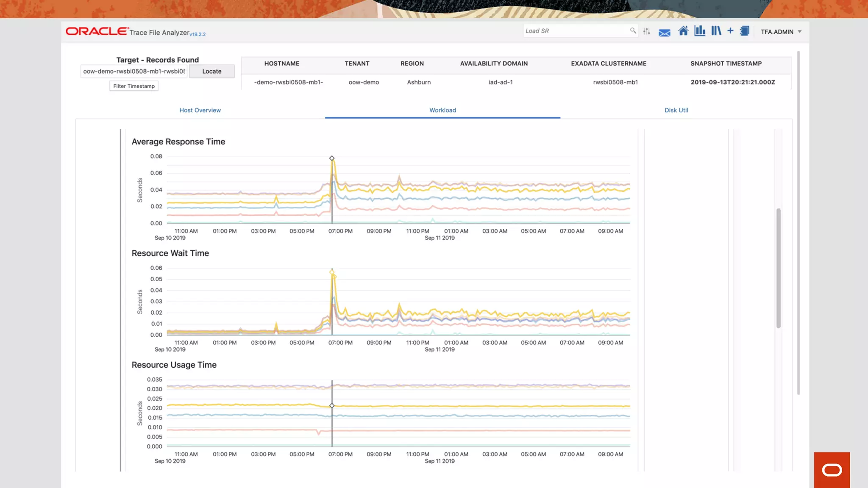The image size is (868, 488).
Task: Open the Disk Util tab
Action: [x=676, y=110]
